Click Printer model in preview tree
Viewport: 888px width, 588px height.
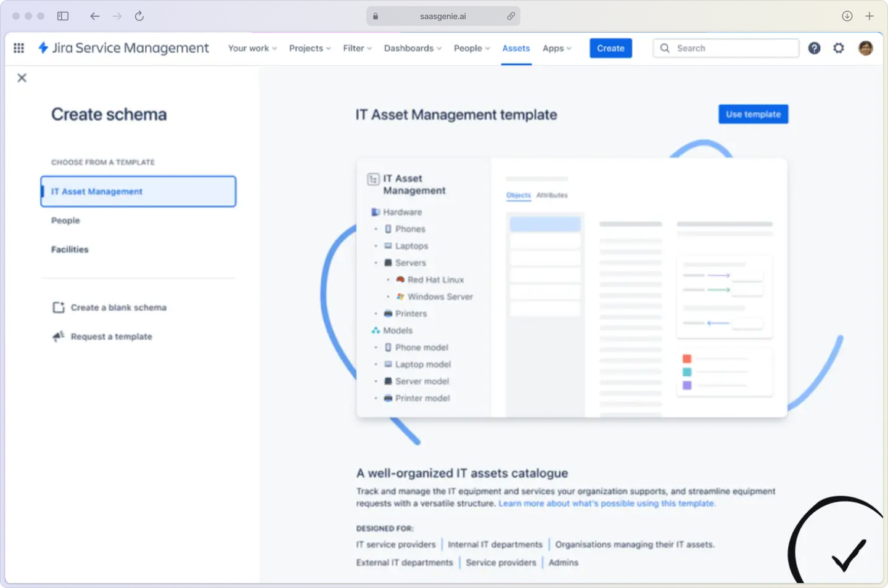pos(422,398)
